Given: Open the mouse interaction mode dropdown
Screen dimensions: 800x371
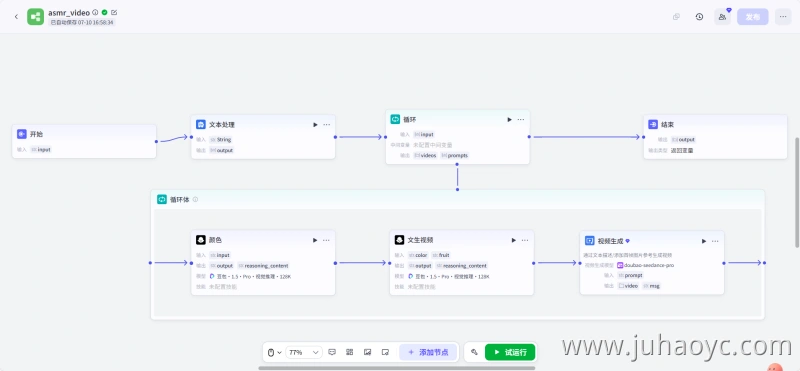Looking at the screenshot, I should pos(275,352).
